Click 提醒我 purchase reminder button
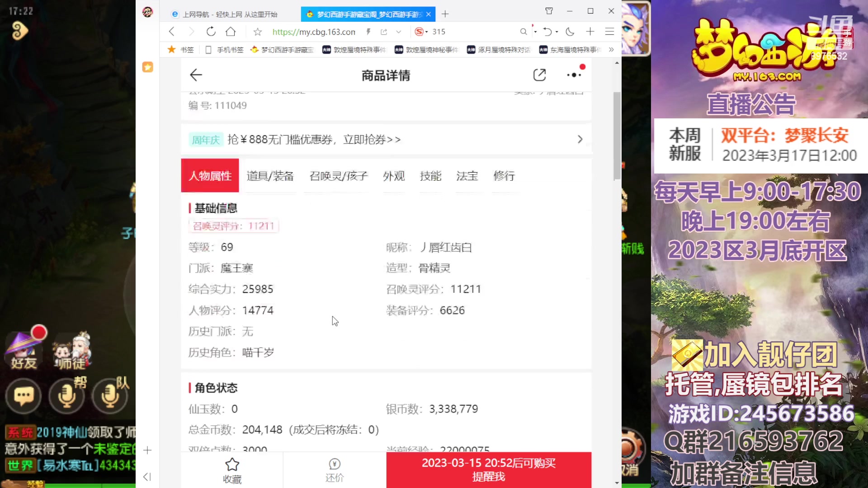 [489, 470]
